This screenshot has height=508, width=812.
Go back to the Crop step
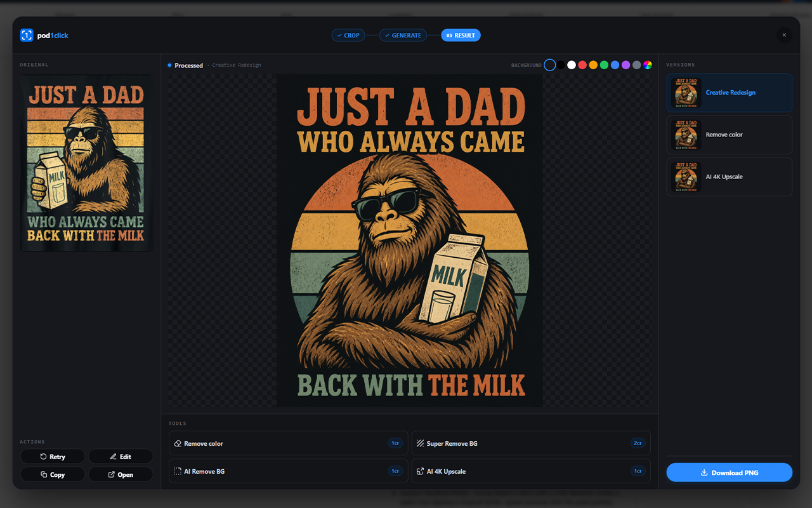348,36
